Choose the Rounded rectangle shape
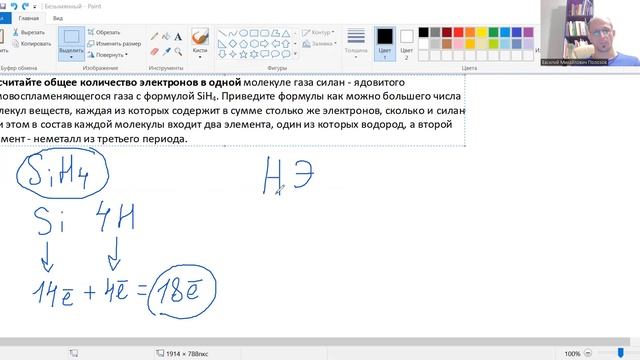Viewport: 640px width, 360px height. pos(264,33)
